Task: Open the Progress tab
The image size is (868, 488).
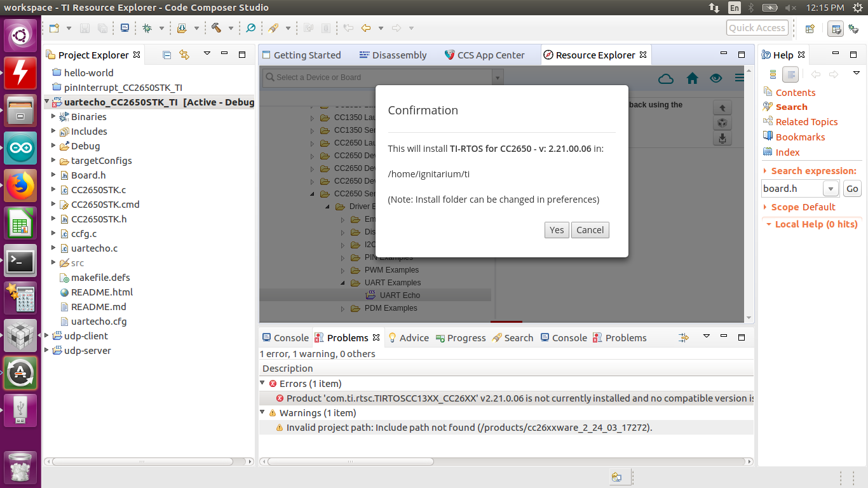Action: (x=461, y=338)
